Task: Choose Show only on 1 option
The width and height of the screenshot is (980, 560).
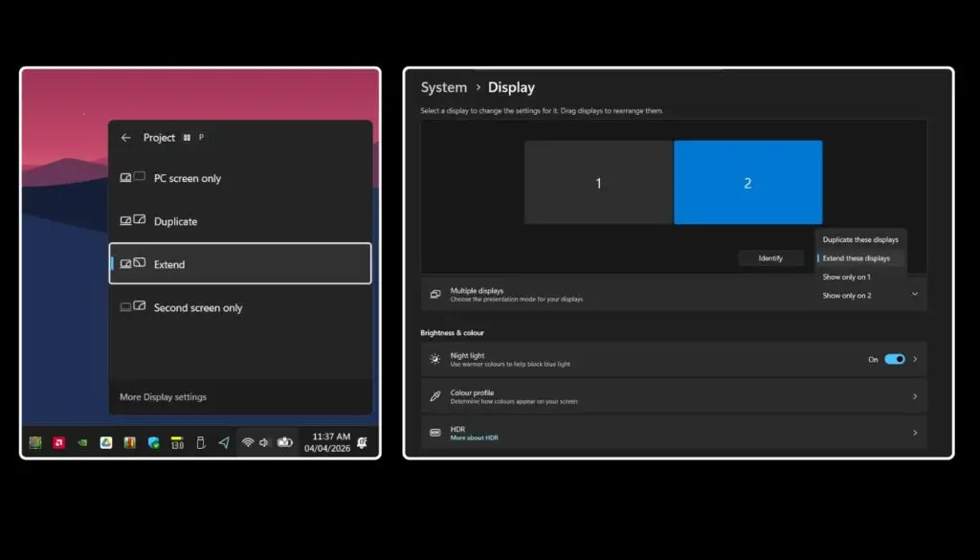Action: [846, 277]
